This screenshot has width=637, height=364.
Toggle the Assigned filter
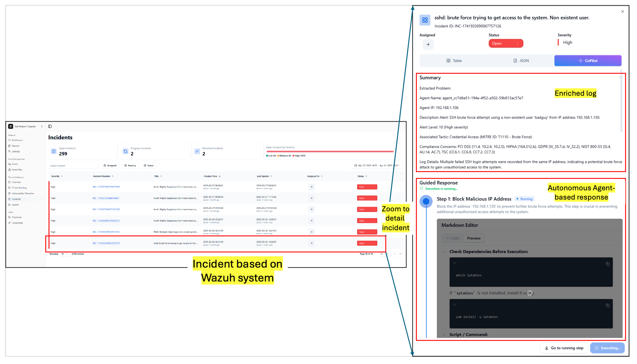(x=110, y=165)
